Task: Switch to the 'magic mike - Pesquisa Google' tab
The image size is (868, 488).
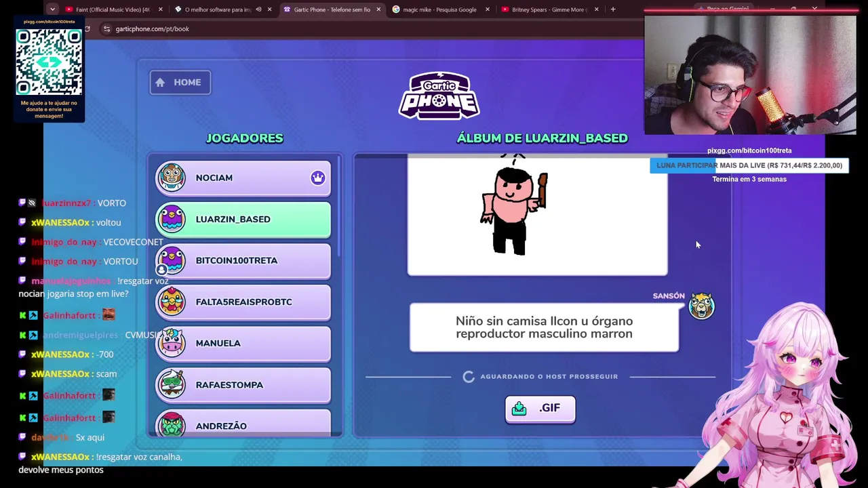Action: (x=439, y=9)
